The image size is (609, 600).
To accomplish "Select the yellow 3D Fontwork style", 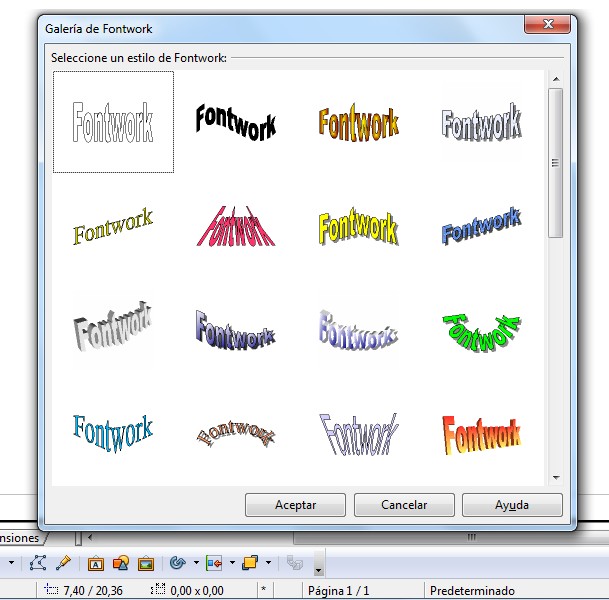I will (x=358, y=226).
